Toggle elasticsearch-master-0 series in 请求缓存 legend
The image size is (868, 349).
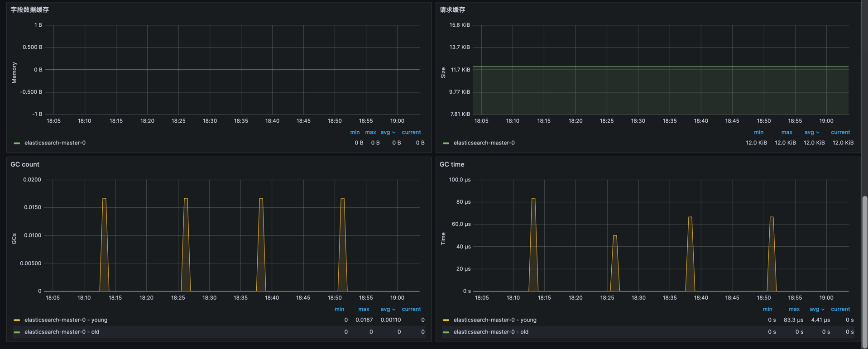click(484, 143)
